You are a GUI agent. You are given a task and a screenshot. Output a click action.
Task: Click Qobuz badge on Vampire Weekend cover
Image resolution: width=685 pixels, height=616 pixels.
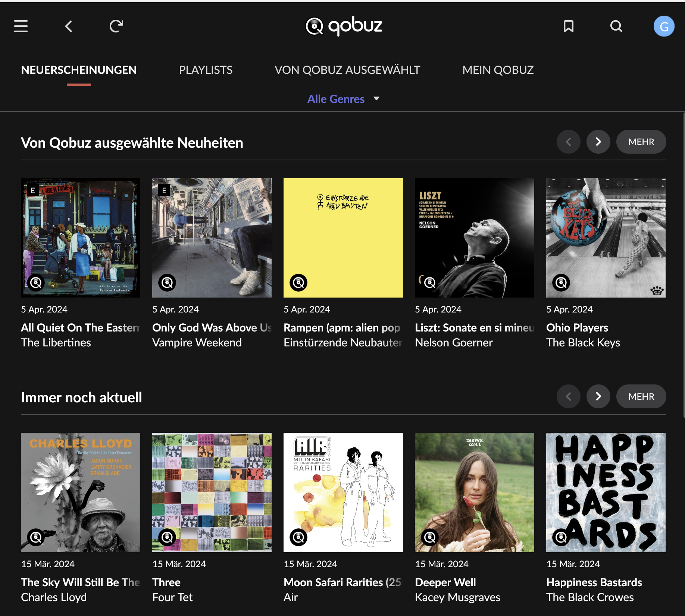click(167, 283)
